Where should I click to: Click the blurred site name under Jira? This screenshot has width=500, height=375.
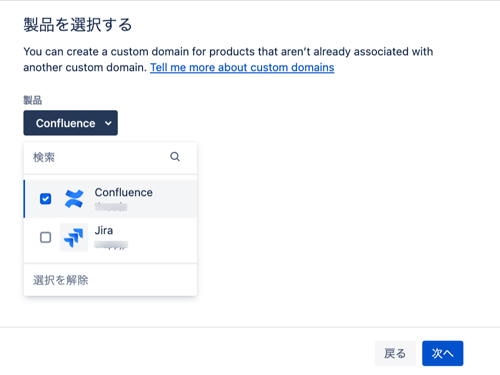(x=111, y=245)
